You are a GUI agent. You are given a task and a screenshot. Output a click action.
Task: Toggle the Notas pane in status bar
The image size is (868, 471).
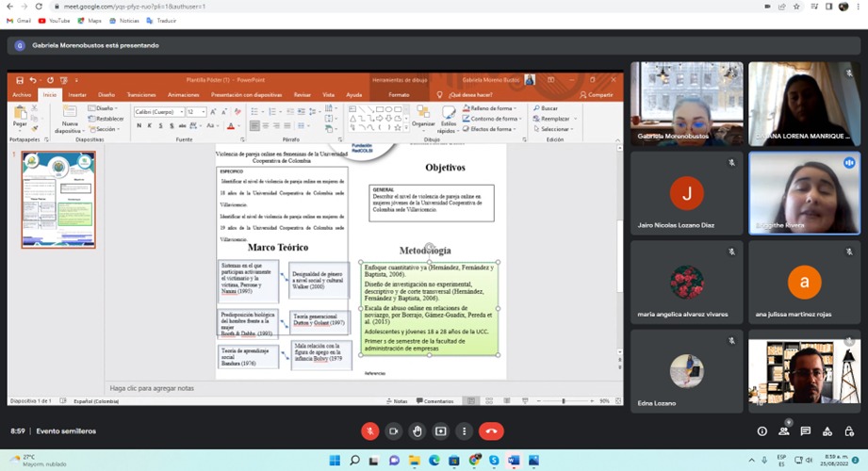coord(397,401)
